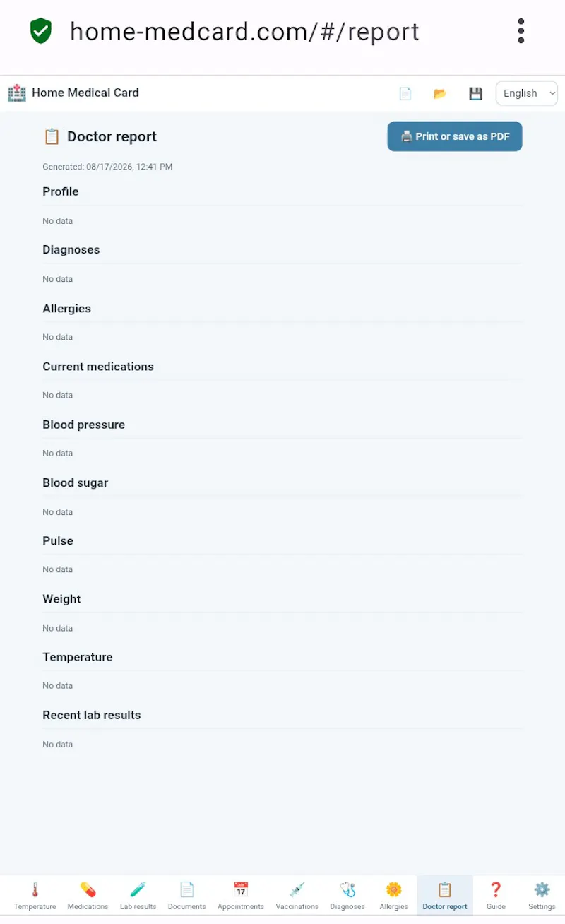Click the open folder icon in header
Viewport: 565px width, 924px height.
pyautogui.click(x=440, y=93)
